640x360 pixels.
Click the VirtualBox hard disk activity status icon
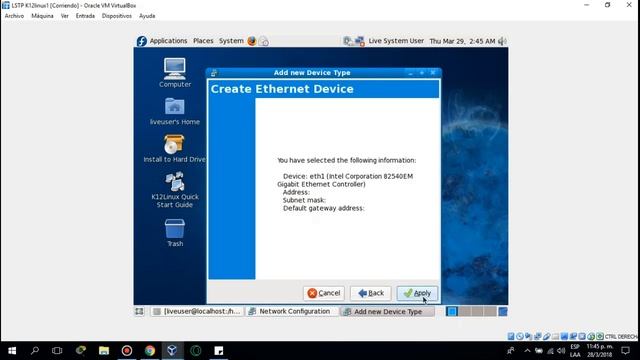(x=511, y=336)
